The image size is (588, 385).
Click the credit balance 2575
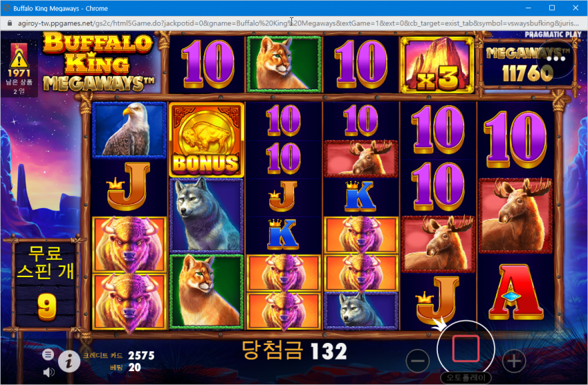(141, 355)
